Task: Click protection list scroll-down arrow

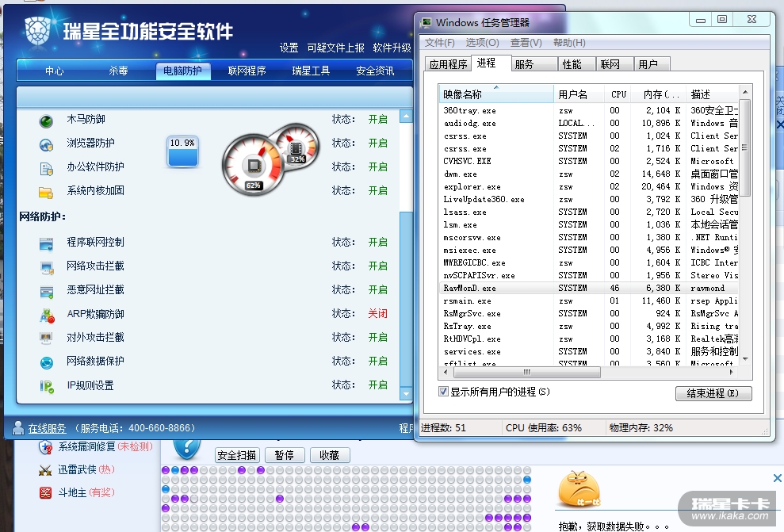Action: [406, 394]
